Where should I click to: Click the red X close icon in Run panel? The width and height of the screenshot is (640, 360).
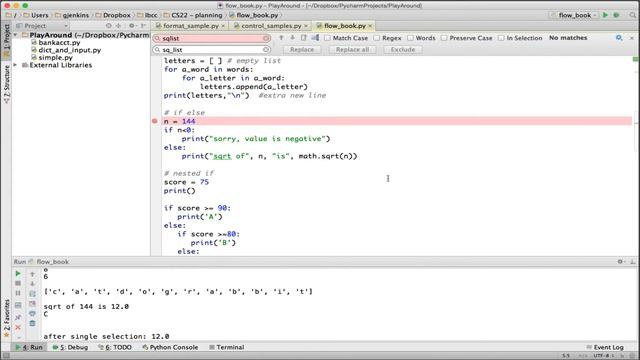click(x=18, y=327)
